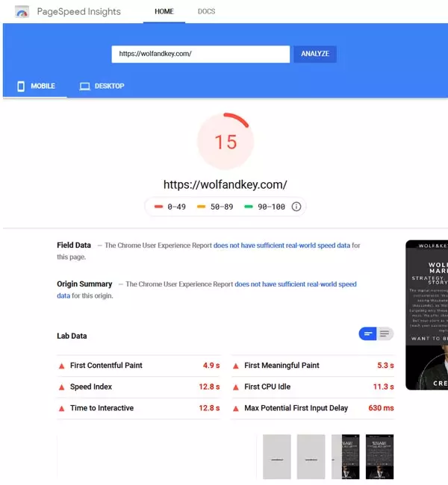The height and width of the screenshot is (485, 448).
Task: Click the First Meaningful Paint label
Action: point(281,366)
